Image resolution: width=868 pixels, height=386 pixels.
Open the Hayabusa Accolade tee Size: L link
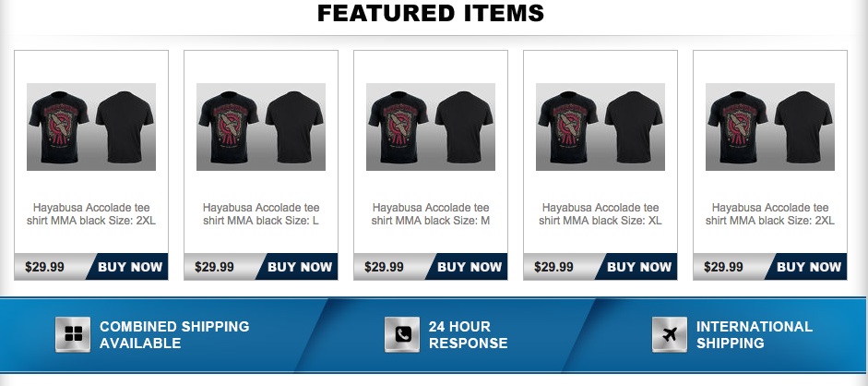click(x=261, y=214)
